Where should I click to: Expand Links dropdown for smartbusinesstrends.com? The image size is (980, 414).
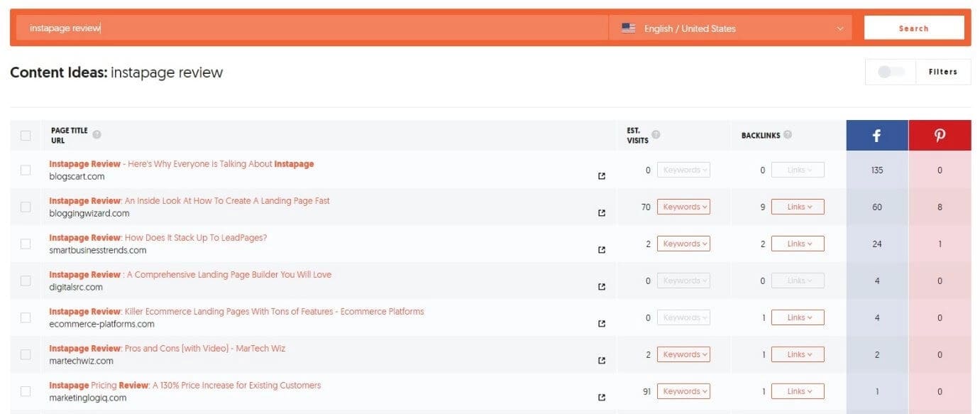798,244
